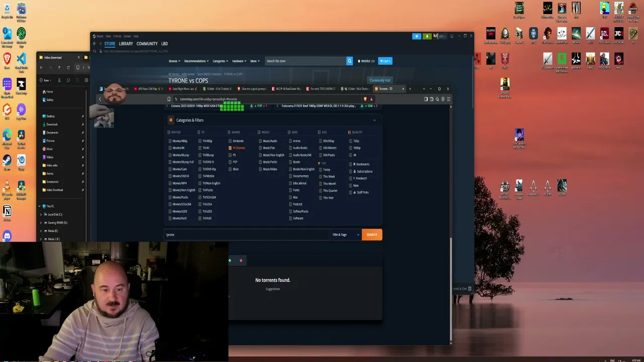The image size is (644, 362).
Task: Open the browser hamburger menu icon
Action: pyautogui.click(x=448, y=99)
